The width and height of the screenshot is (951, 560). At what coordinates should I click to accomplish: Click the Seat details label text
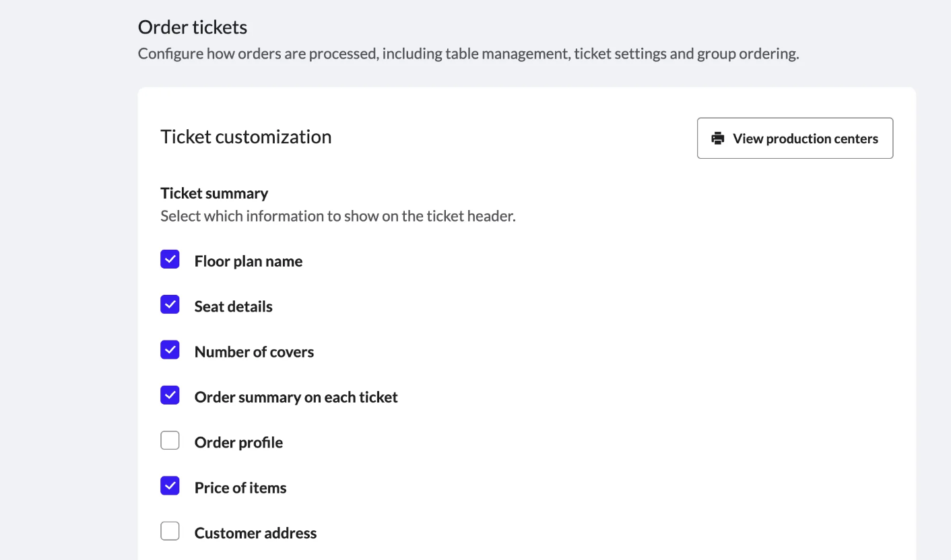tap(234, 306)
